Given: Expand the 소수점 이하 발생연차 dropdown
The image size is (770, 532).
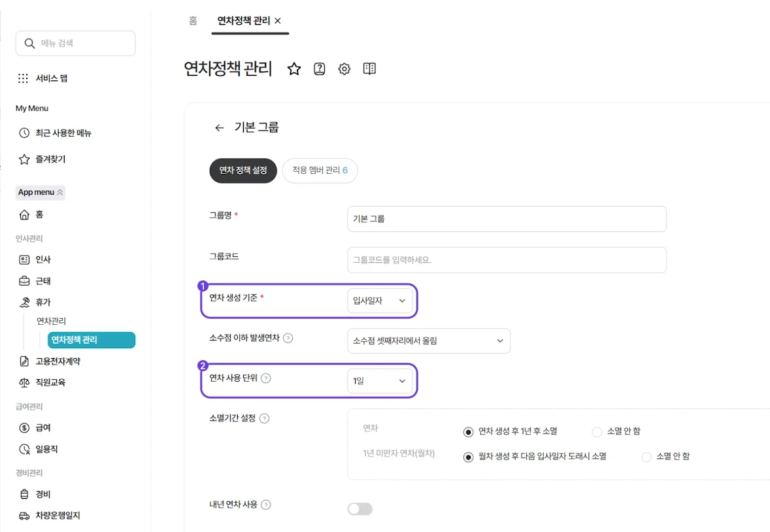Looking at the screenshot, I should pyautogui.click(x=429, y=341).
